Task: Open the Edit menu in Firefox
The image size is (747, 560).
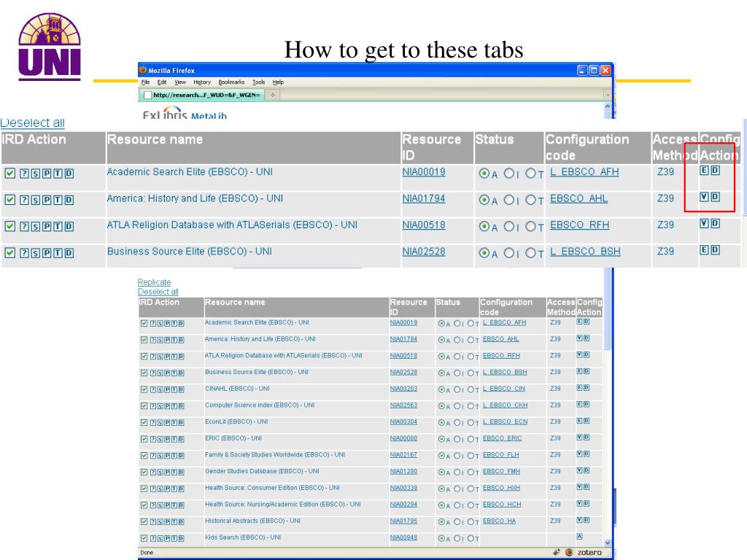Action: coord(162,82)
